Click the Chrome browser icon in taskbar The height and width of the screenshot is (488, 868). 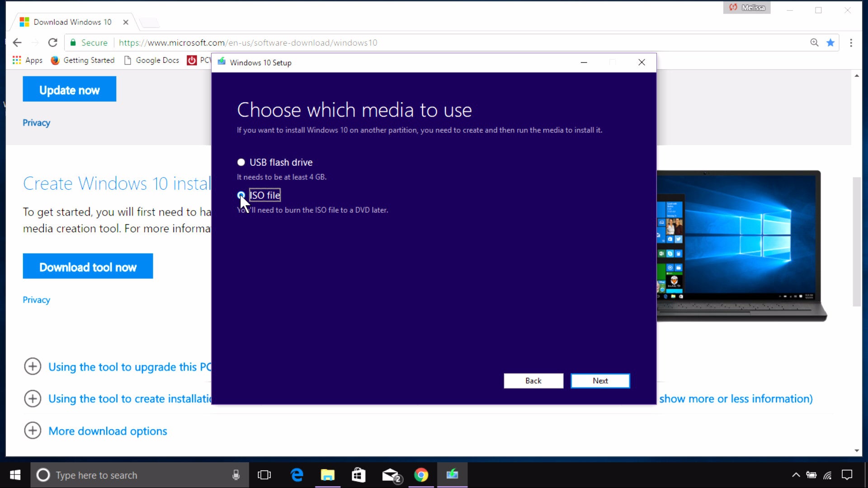(x=421, y=475)
